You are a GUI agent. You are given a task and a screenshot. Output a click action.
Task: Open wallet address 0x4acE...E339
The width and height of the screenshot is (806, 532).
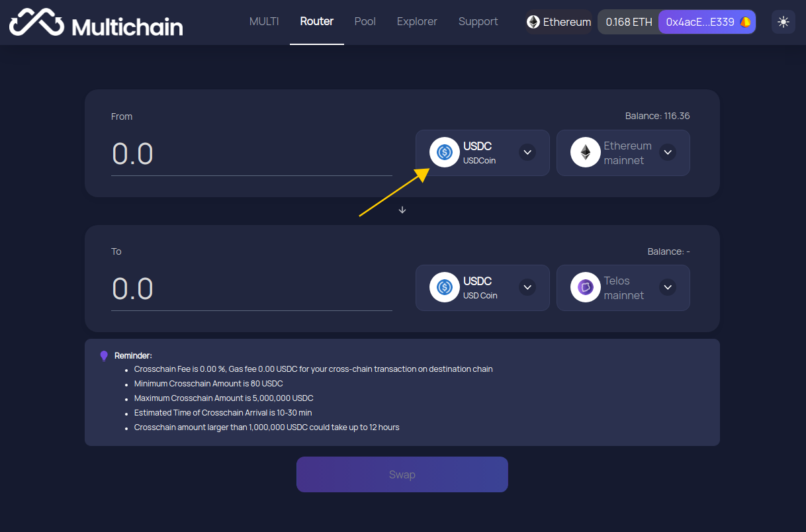[707, 22]
